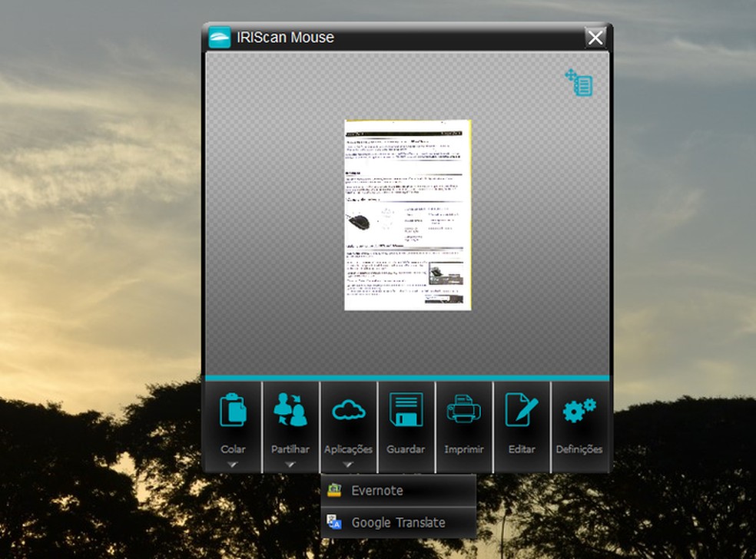This screenshot has height=559, width=756.
Task: Select the scanned document thumbnail
Action: tap(408, 215)
